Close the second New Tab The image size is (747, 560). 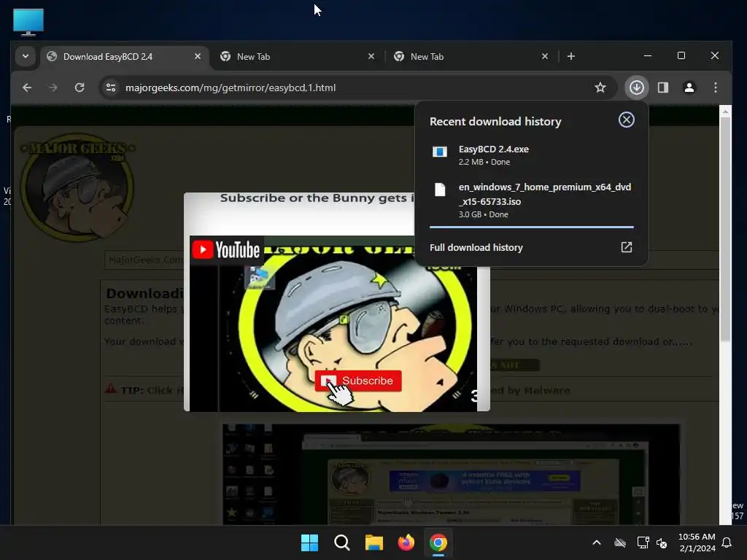[x=371, y=57]
